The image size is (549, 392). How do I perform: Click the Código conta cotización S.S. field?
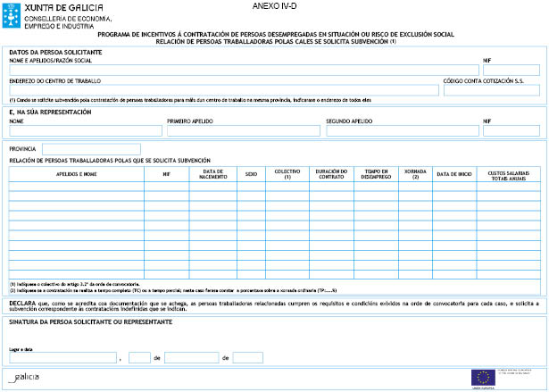point(493,89)
